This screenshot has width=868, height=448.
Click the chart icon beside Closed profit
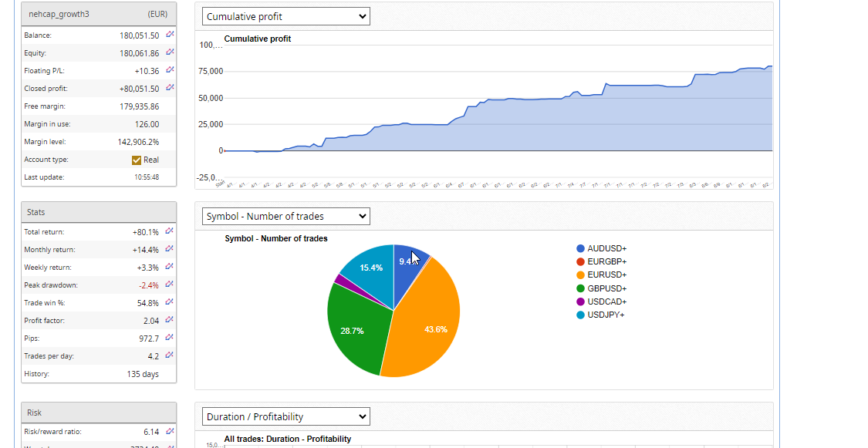point(170,88)
